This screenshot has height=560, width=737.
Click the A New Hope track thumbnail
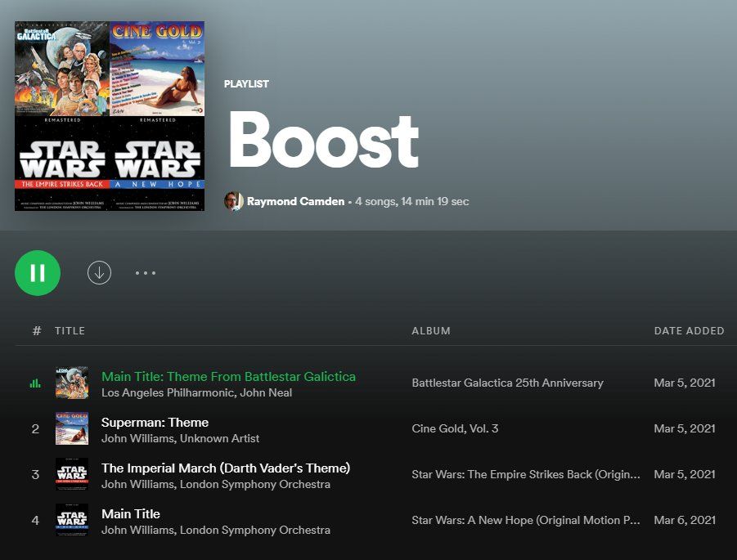click(72, 520)
